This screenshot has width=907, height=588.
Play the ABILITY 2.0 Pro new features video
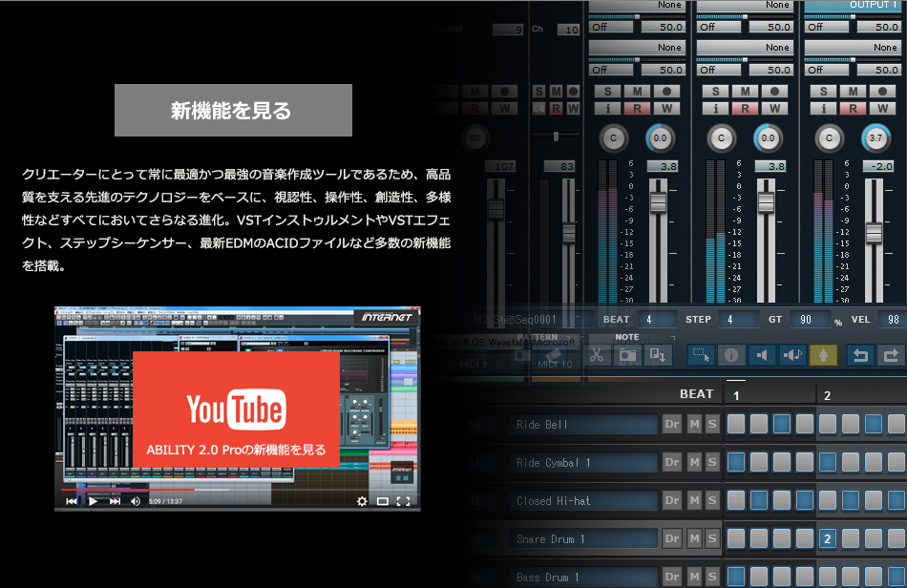coord(236,420)
